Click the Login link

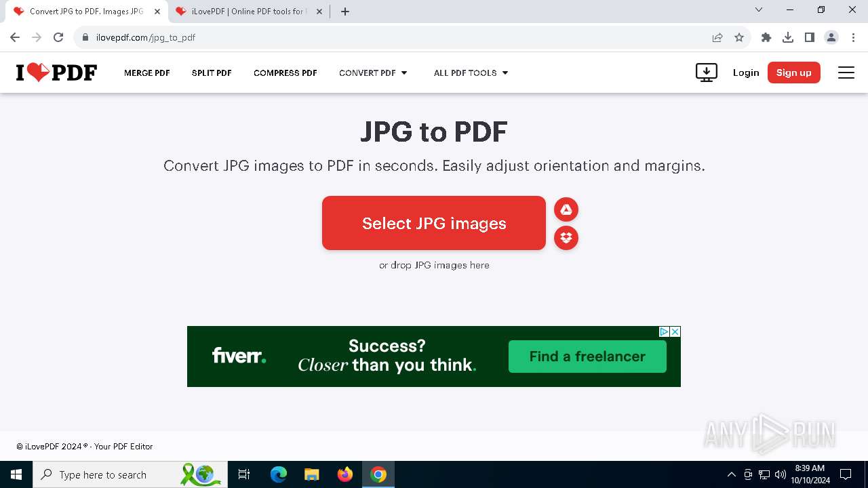coord(746,73)
